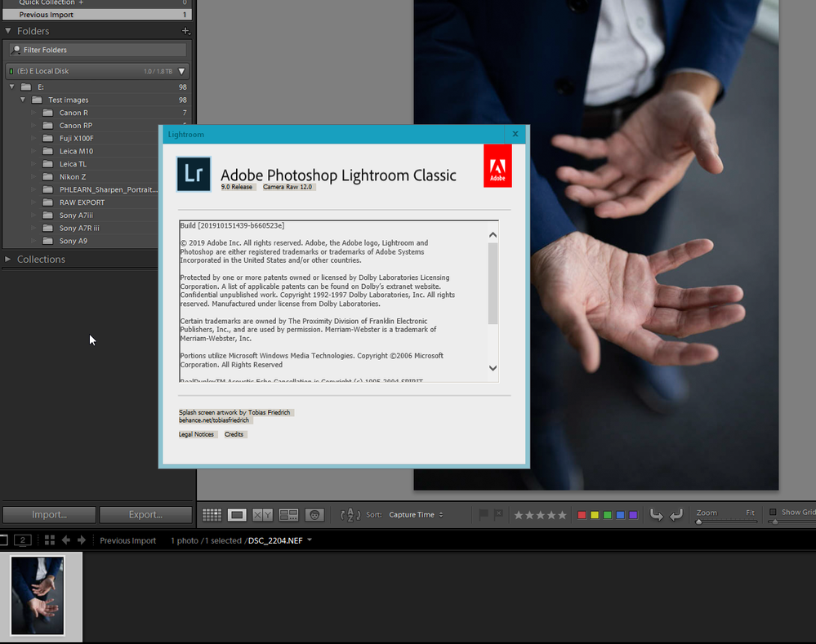Click search icon in Filter Folders

coord(16,50)
